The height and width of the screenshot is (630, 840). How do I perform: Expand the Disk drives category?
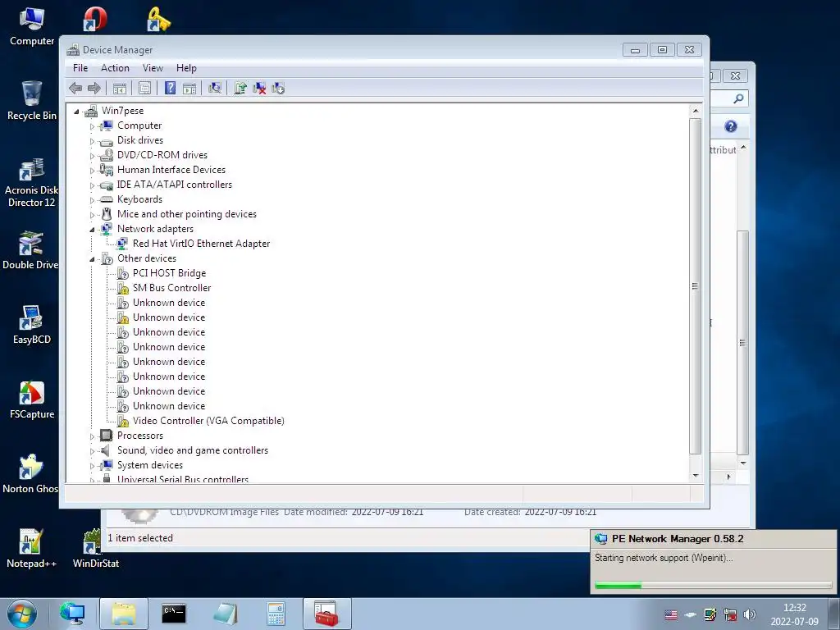pyautogui.click(x=92, y=141)
